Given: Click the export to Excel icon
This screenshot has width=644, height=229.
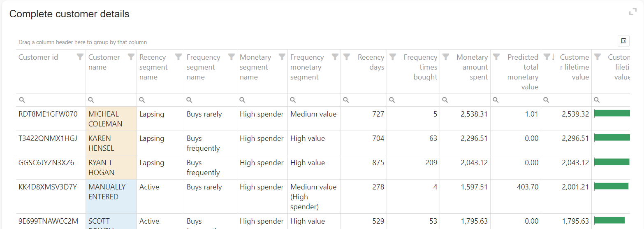Looking at the screenshot, I should click(x=623, y=41).
